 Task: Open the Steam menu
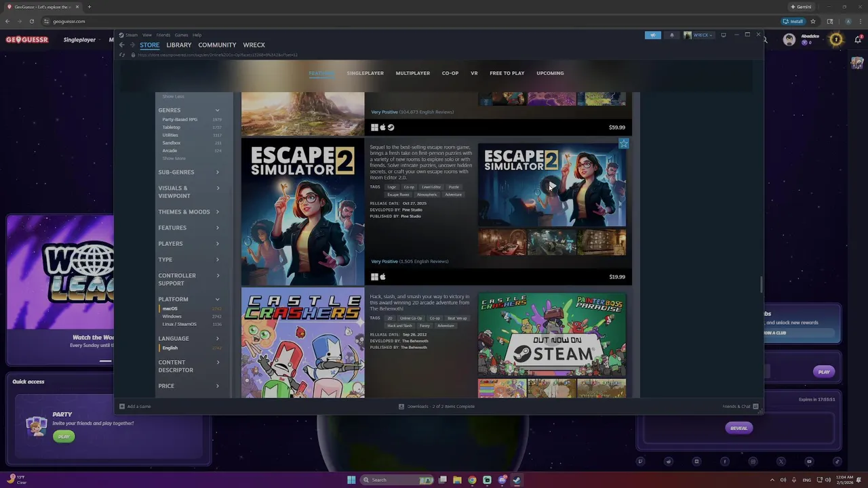(132, 35)
